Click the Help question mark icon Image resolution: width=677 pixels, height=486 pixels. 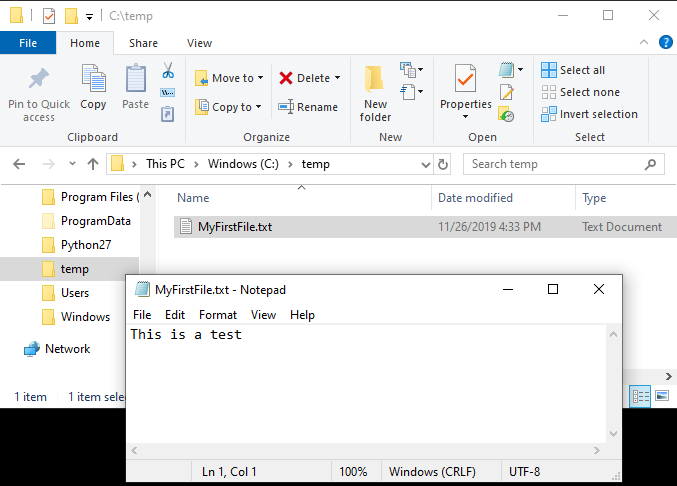[x=666, y=42]
